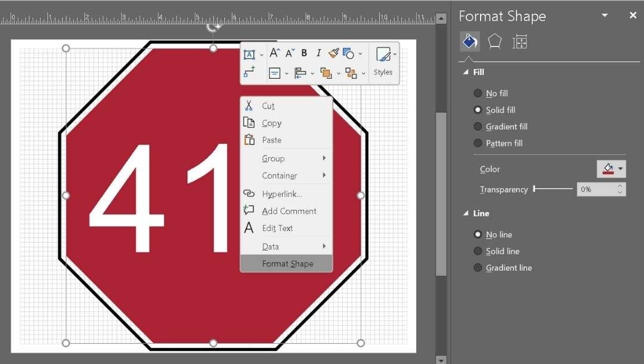This screenshot has height=364, width=644.
Task: Apply the Format Painter from the mini toolbar
Action: point(333,53)
